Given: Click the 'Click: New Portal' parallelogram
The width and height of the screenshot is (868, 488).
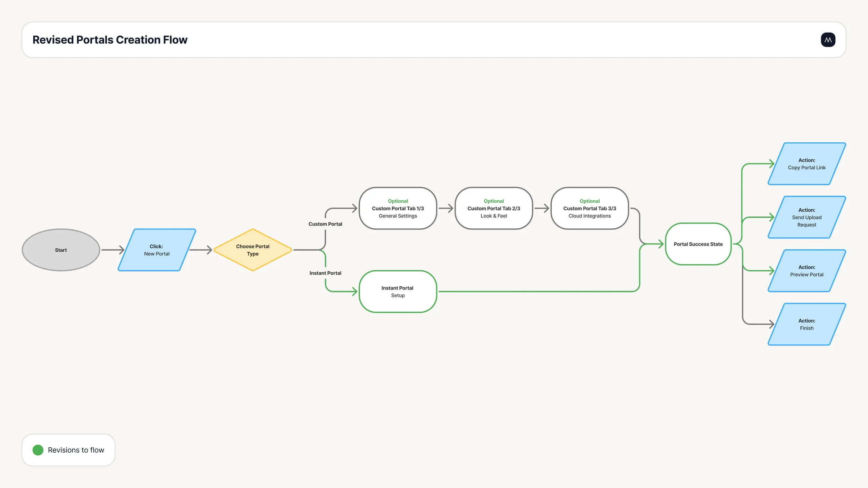Looking at the screenshot, I should coord(157,250).
